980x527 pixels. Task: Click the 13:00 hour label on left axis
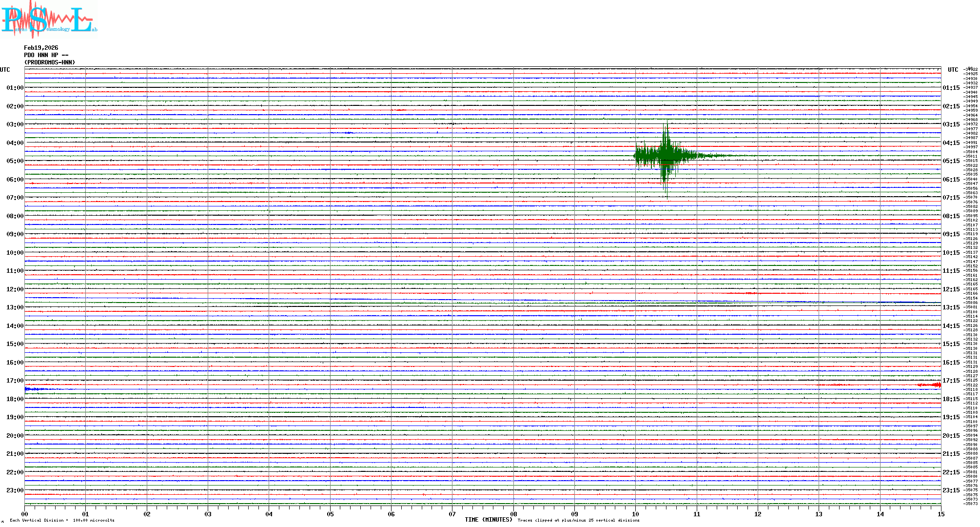tap(15, 307)
